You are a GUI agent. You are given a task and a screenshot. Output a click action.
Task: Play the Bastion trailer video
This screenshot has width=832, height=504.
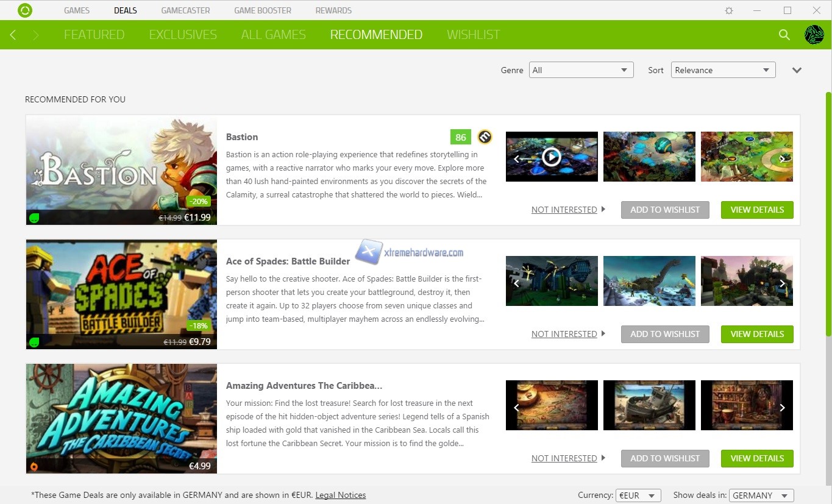click(551, 157)
